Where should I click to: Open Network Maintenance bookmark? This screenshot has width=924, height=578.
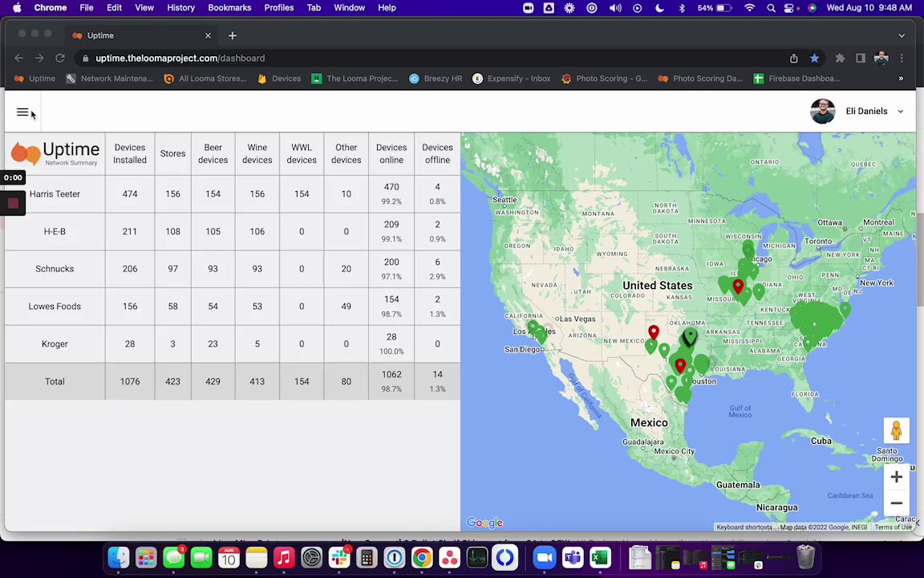[110, 79]
